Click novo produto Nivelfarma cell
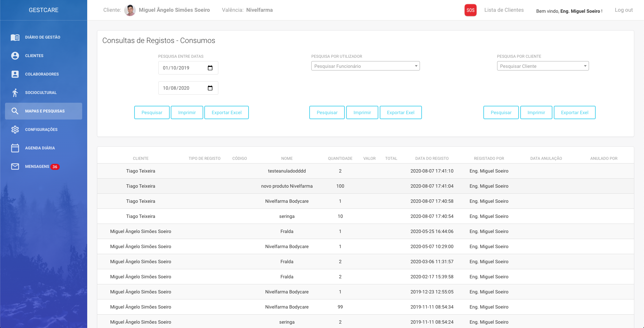Viewport: 644px width, 328px height. (287, 186)
